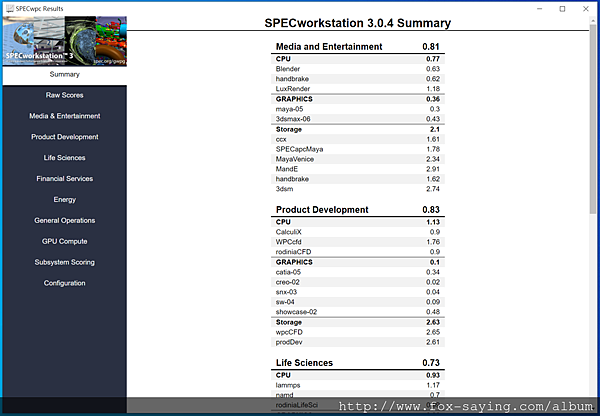The image size is (600, 416).
Task: Open the Subsystem Scoring page
Action: coord(64,262)
